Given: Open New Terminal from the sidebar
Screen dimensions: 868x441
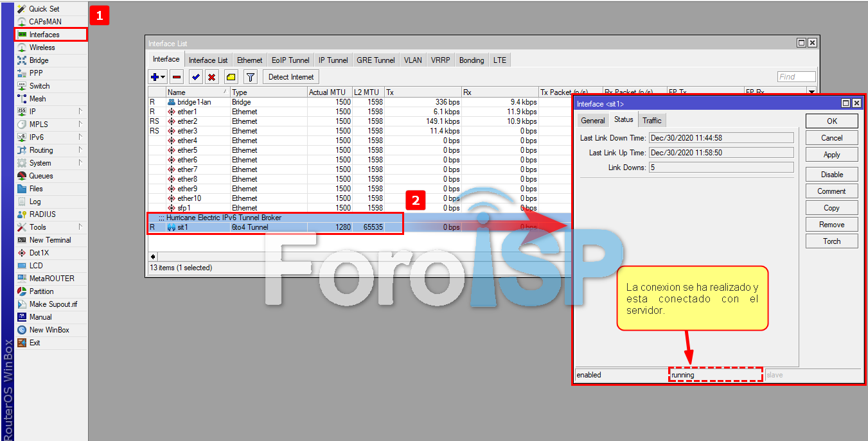Looking at the screenshot, I should (50, 240).
